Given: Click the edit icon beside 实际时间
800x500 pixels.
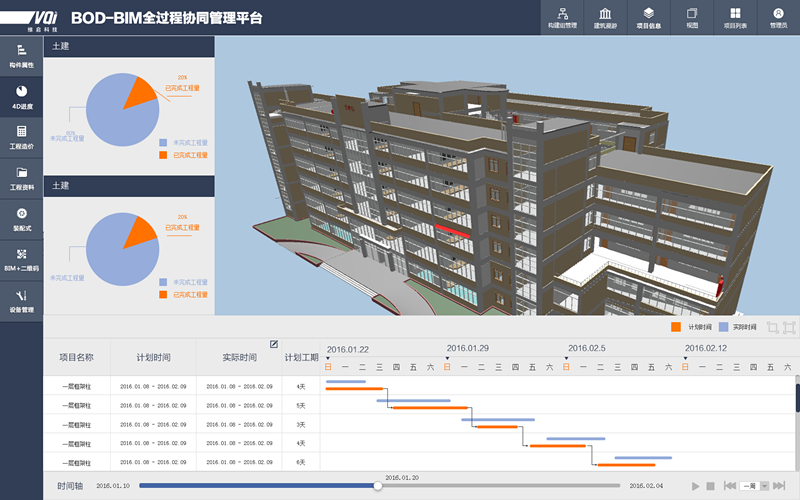Looking at the screenshot, I should (274, 345).
